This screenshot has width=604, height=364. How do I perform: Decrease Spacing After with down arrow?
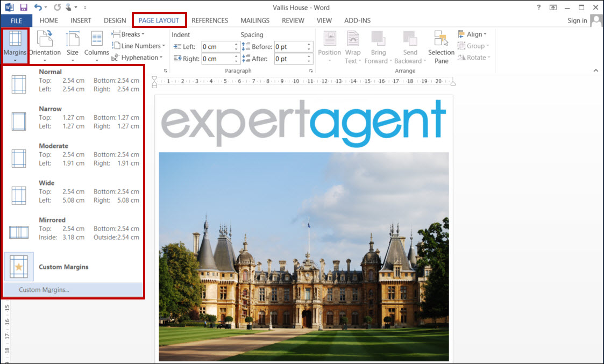pos(309,61)
